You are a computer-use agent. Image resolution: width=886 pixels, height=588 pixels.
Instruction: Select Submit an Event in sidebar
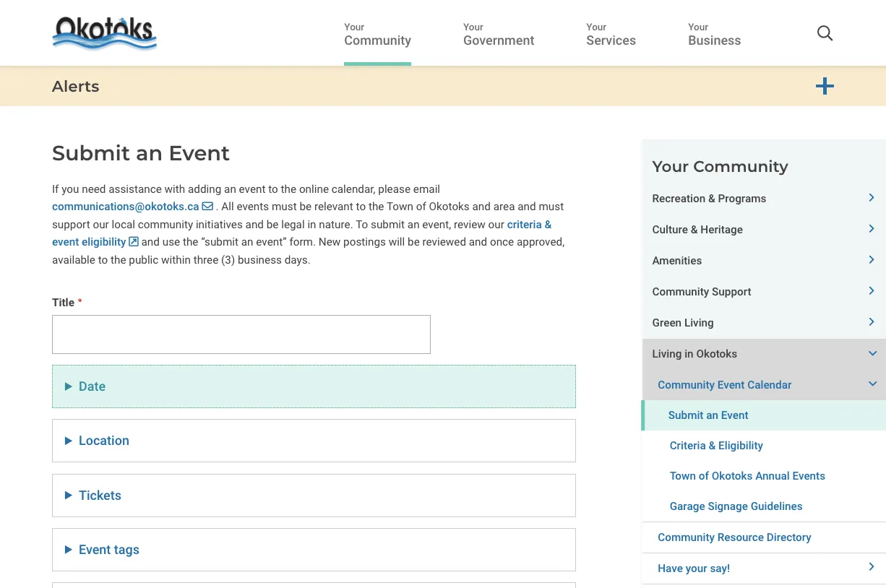click(x=708, y=415)
